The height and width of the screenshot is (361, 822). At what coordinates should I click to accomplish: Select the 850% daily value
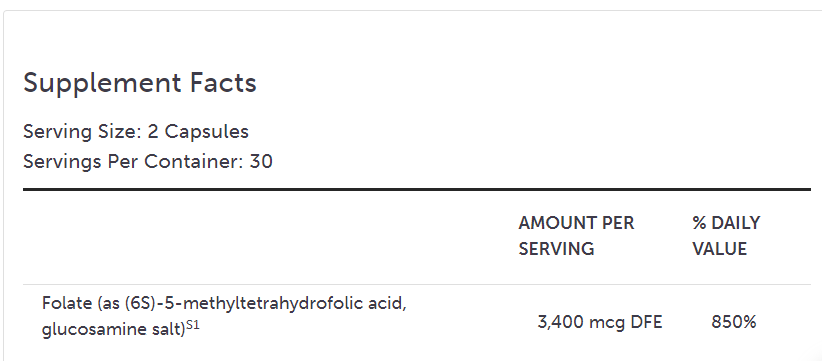734,322
